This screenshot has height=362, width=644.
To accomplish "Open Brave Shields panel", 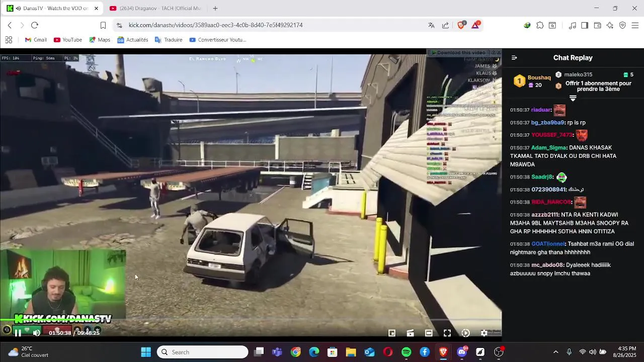I will 461,25.
